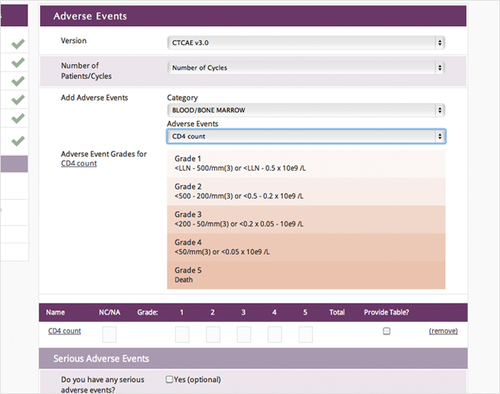Focus the Grade 2 count field

tap(213, 334)
